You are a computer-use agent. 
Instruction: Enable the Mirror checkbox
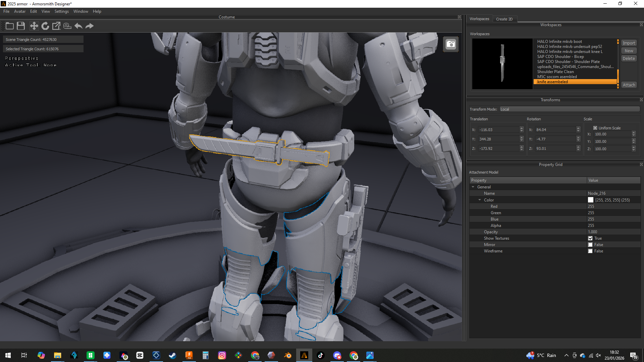(x=590, y=244)
